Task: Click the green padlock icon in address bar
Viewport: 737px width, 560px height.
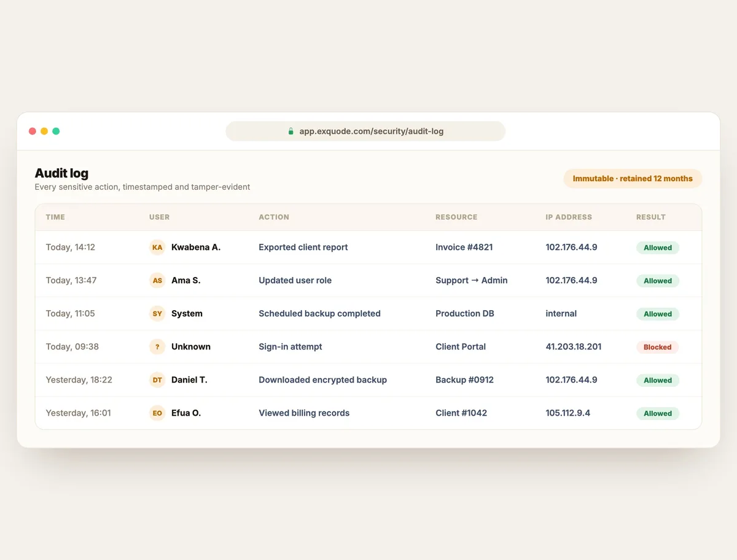Action: (291, 131)
